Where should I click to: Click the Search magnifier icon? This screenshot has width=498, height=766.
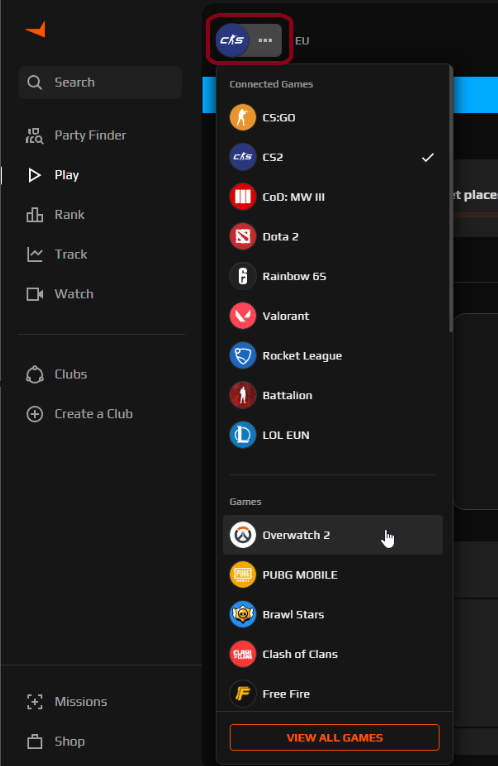(34, 83)
